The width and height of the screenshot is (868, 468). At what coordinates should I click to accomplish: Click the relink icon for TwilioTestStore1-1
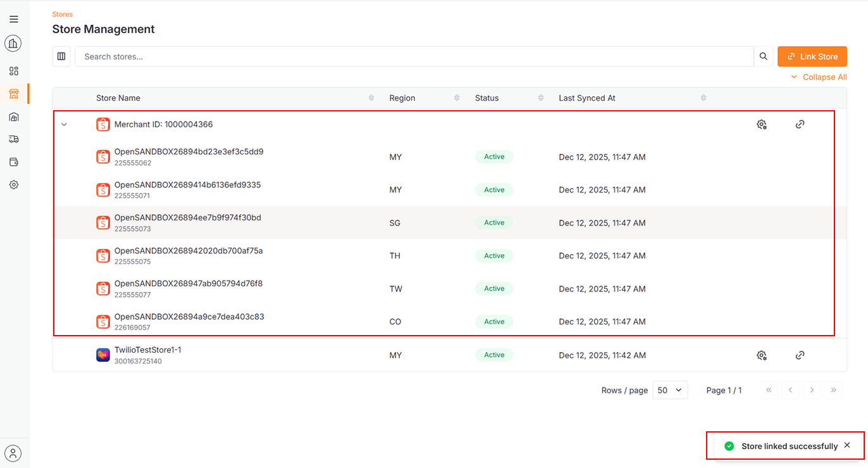(800, 355)
